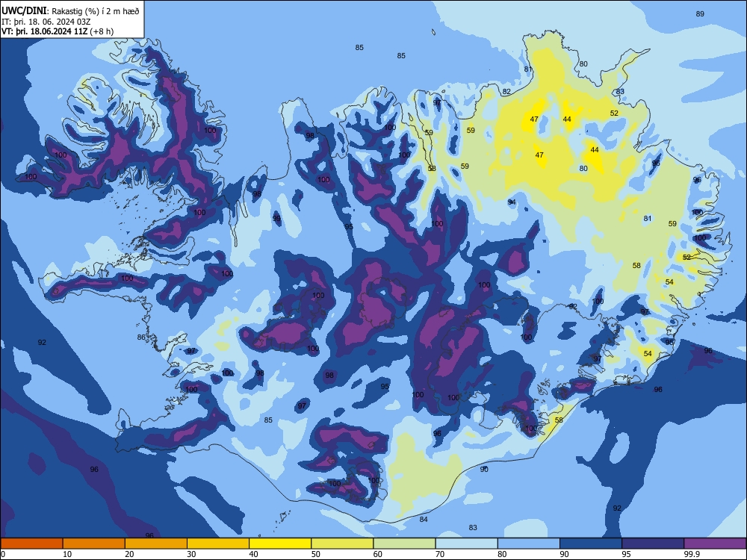Click the legend label '40'
The image size is (747, 560).
tap(254, 554)
